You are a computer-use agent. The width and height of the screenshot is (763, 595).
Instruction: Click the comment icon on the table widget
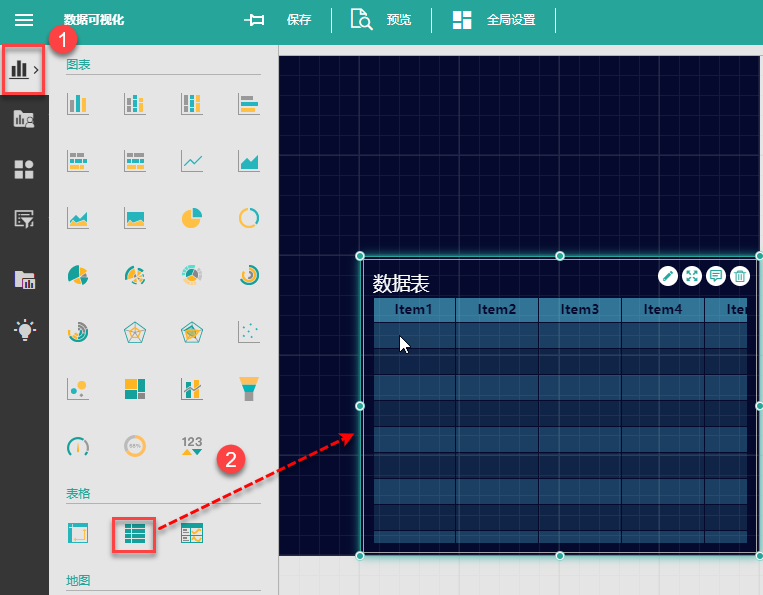click(716, 276)
